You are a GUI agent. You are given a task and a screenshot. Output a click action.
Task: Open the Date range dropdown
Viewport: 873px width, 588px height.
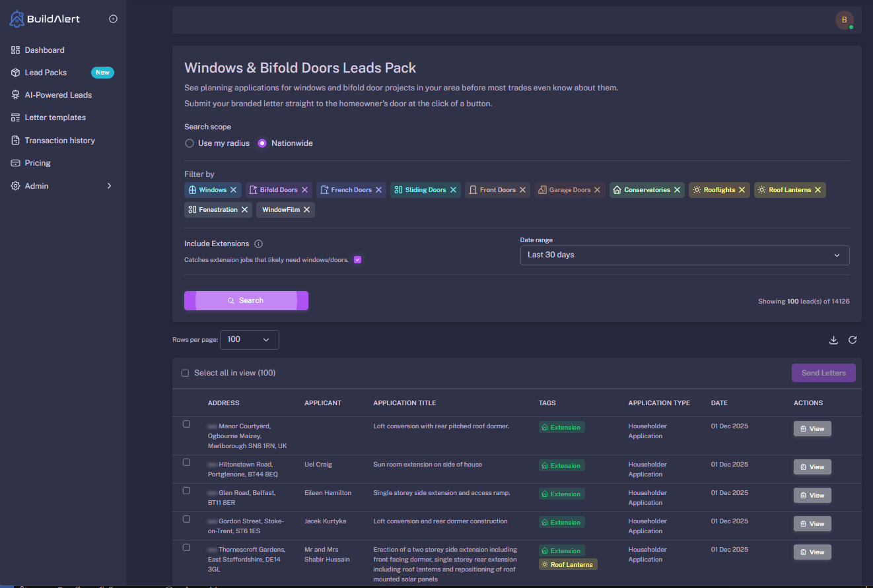[x=685, y=255]
